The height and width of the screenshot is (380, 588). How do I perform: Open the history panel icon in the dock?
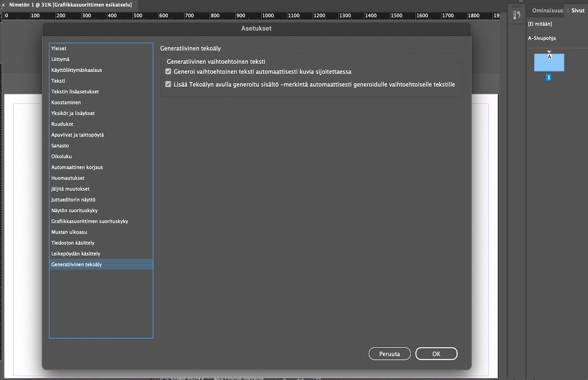pos(517,15)
